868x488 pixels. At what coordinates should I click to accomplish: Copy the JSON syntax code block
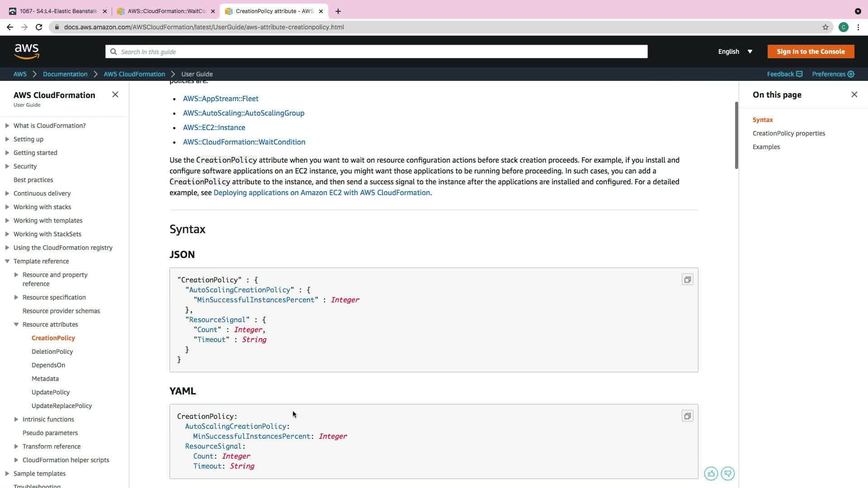(x=687, y=280)
